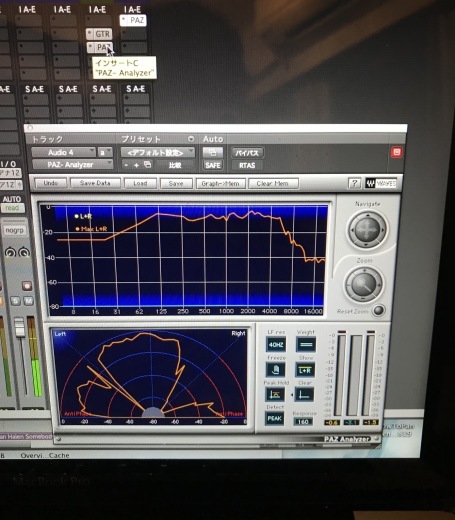Click the red target button in the plugin header
The image size is (455, 520).
point(396,152)
